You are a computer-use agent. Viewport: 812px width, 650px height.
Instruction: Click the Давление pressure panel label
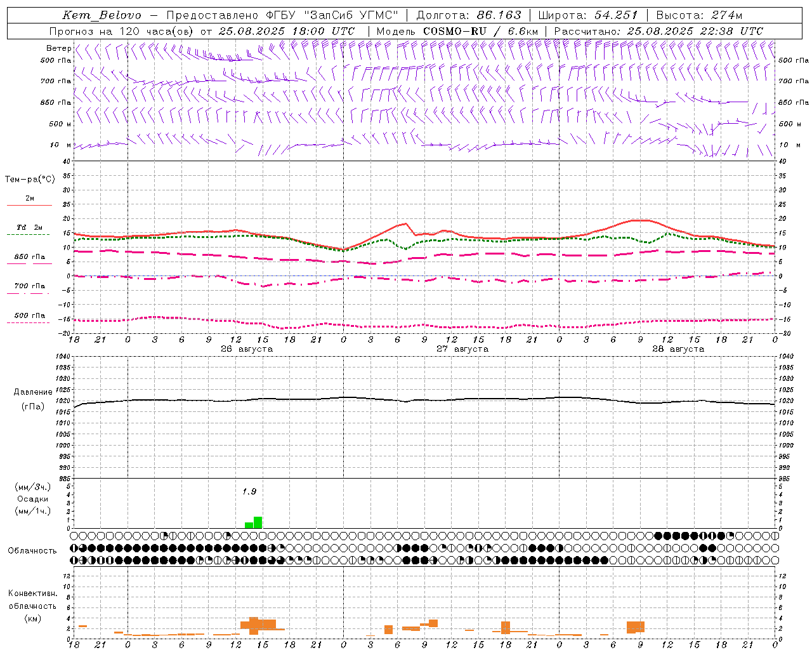coord(33,392)
